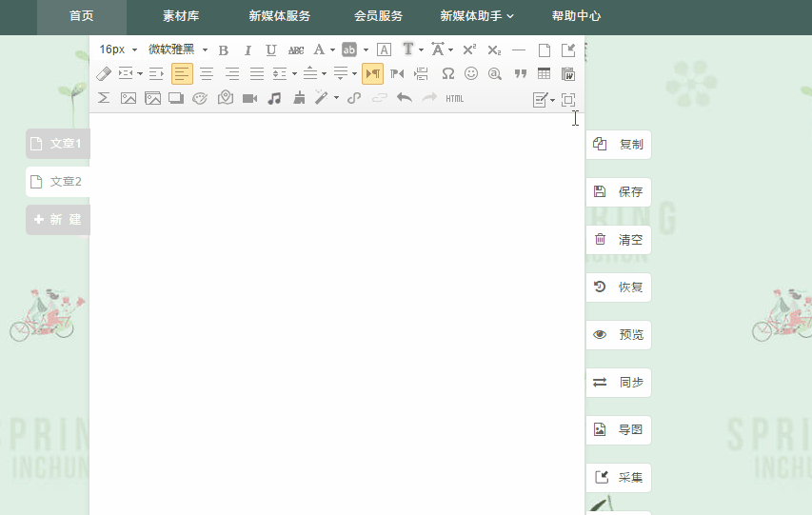Image resolution: width=812 pixels, height=515 pixels.
Task: Click the right indent icon
Action: point(156,74)
